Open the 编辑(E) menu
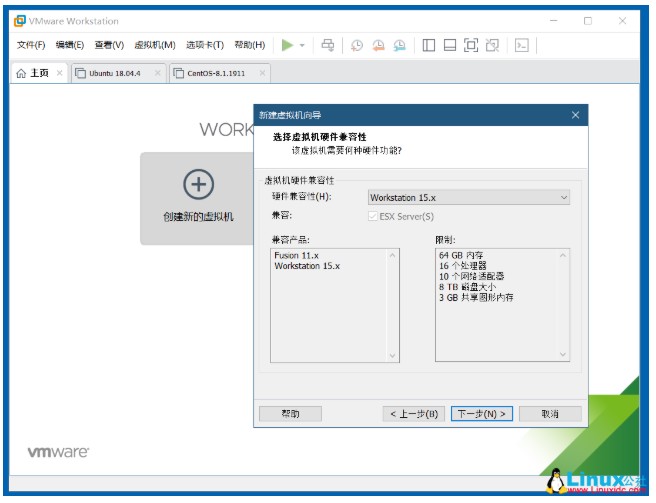This screenshot has height=503, width=656. coord(70,45)
